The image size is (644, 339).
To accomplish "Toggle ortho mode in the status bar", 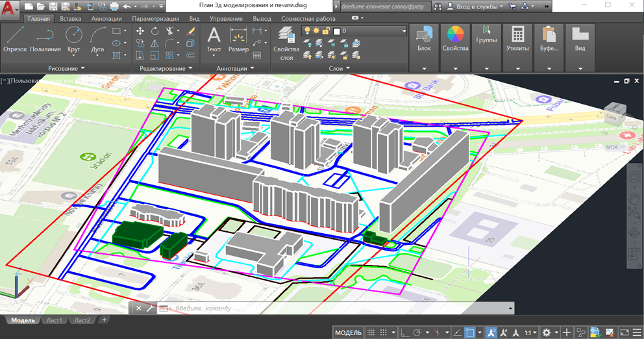I will click(404, 333).
